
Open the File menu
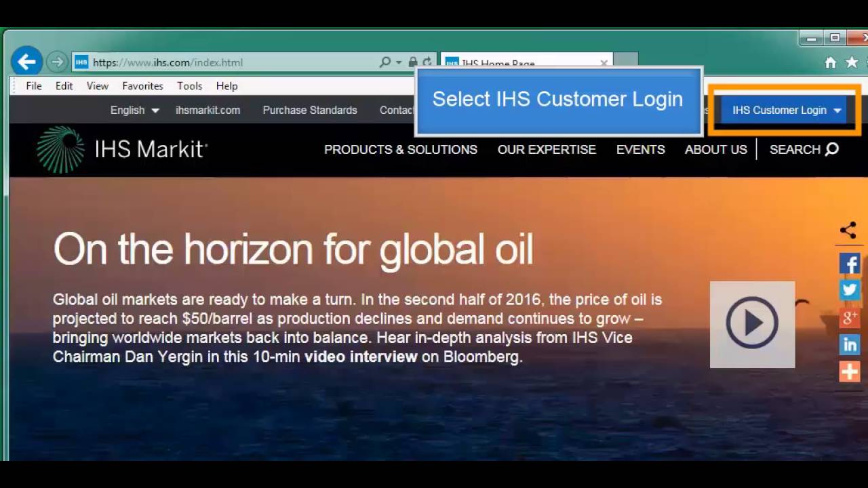pyautogui.click(x=34, y=86)
